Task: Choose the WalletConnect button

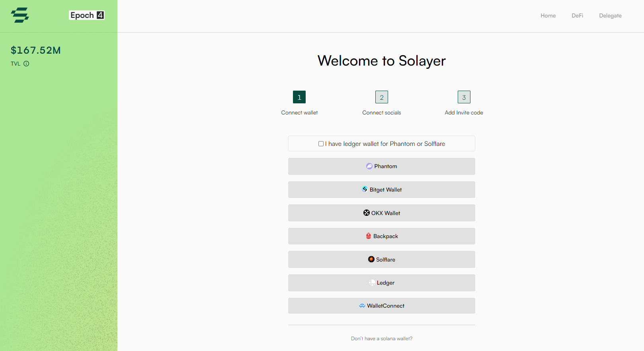Action: tap(382, 306)
